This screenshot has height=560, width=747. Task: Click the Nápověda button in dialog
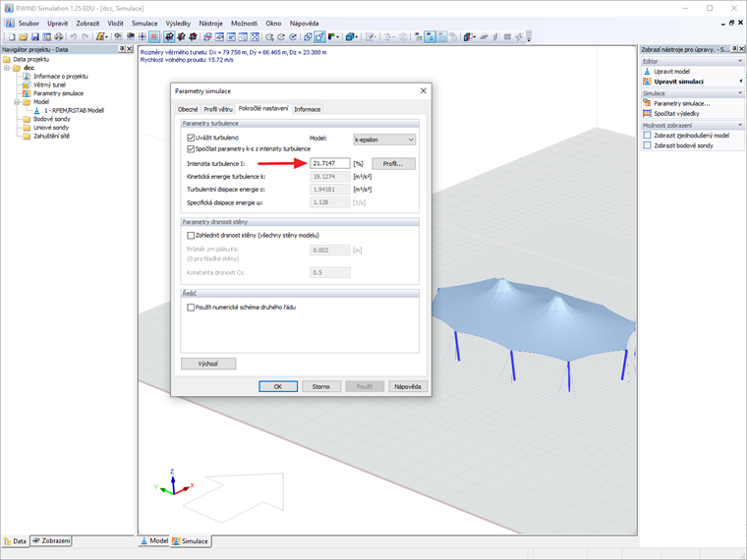tap(408, 387)
